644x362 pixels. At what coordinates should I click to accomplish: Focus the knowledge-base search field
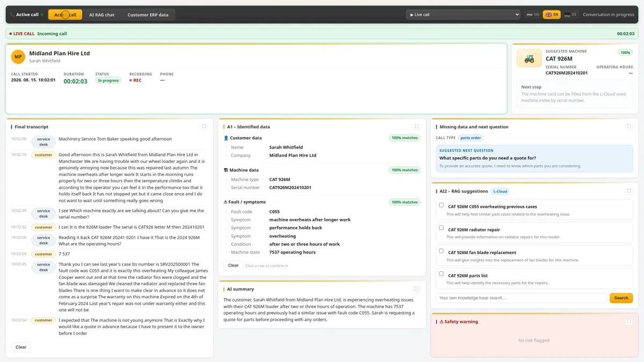(522, 298)
